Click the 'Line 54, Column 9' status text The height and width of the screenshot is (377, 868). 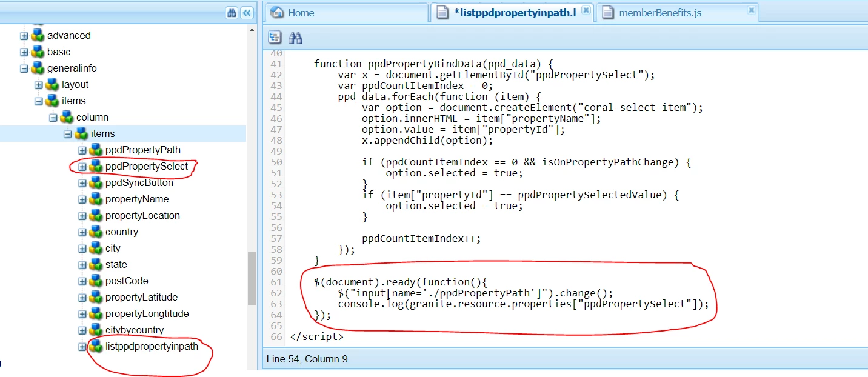307,359
